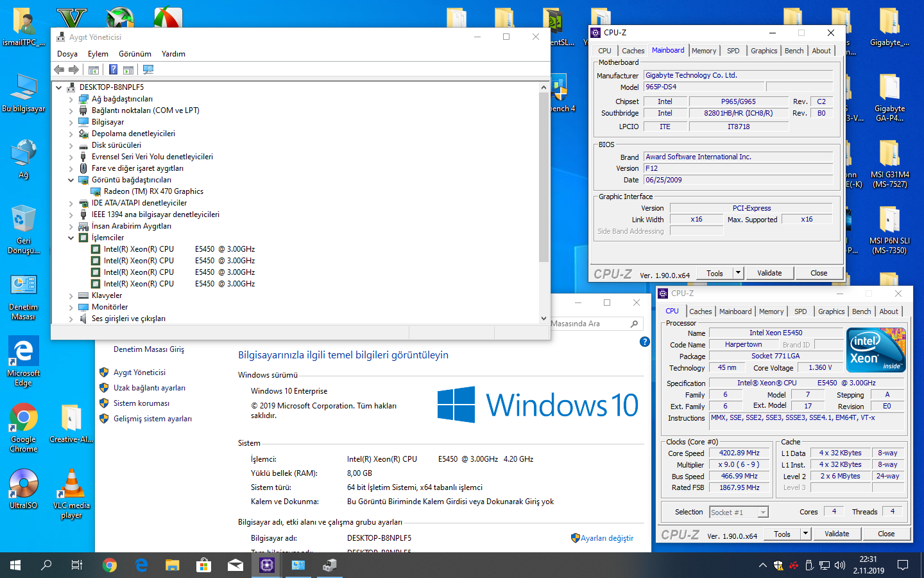Toggle the console tree icon in Aygıt Yöneticisi toolbar
924x578 pixels.
tap(94, 69)
